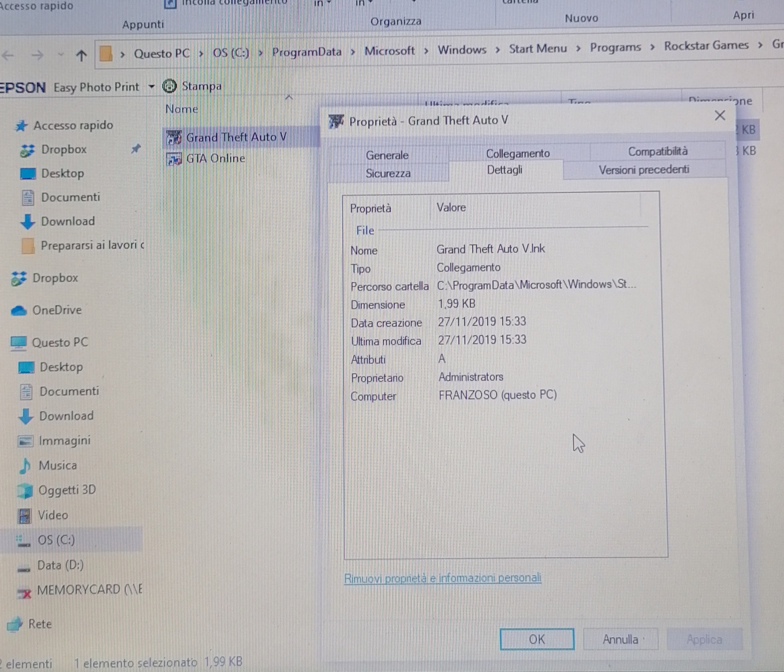Select the GTA Online shortcut file

215,158
